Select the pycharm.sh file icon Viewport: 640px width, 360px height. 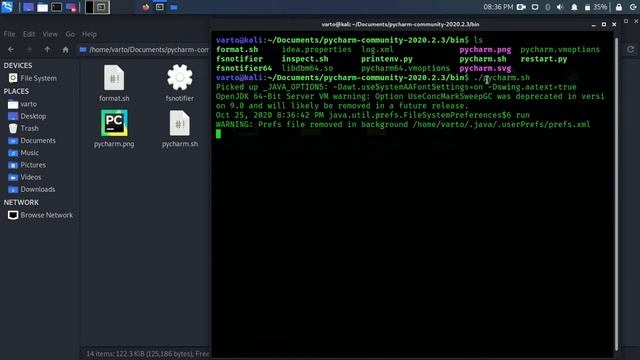point(180,123)
